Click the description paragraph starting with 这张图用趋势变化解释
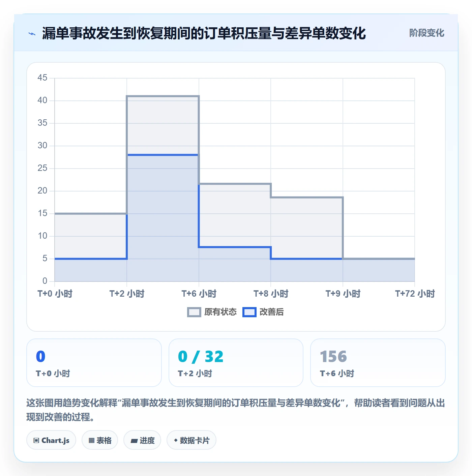Screen dimensions: 472x476 pos(236,410)
